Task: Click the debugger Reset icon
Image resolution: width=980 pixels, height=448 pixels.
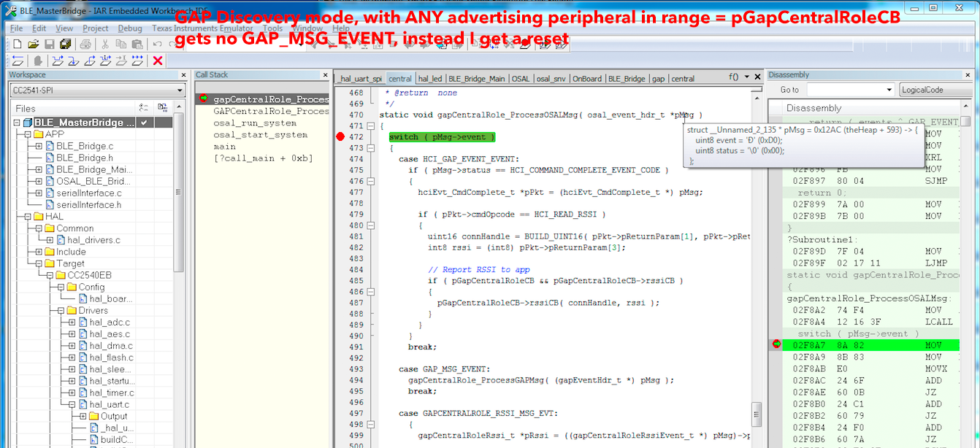Action: click(18, 61)
